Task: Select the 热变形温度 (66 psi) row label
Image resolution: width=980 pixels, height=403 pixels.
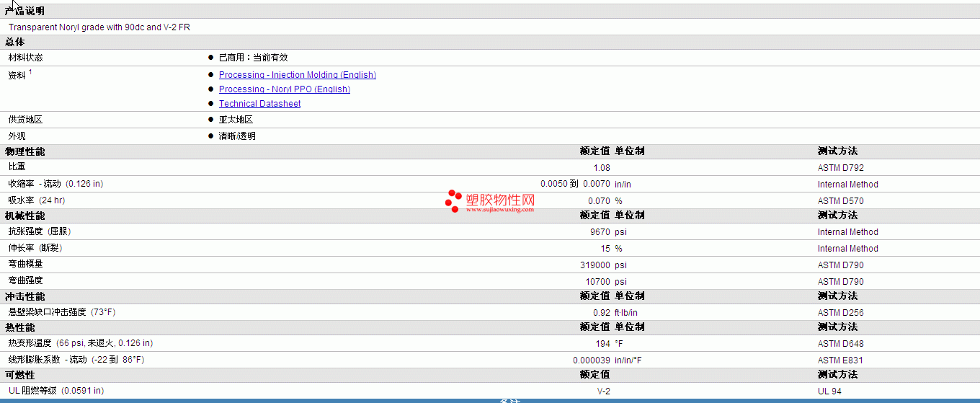Action: (81, 343)
